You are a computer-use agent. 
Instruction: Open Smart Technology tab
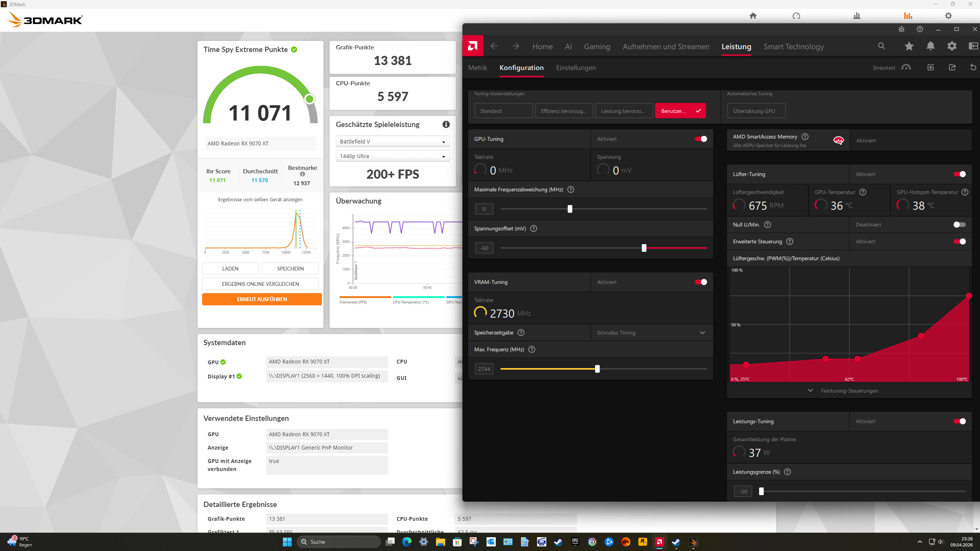point(794,46)
